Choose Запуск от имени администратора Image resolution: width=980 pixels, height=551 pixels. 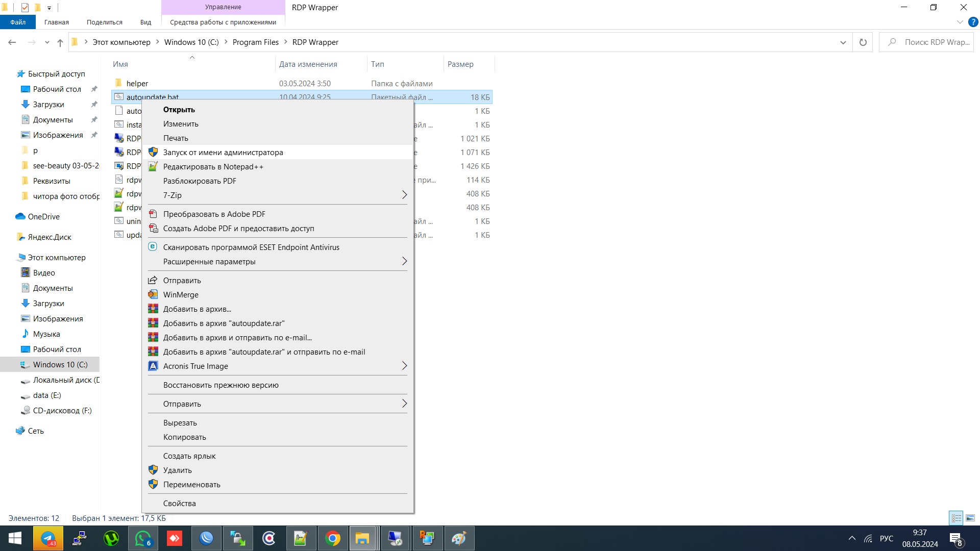coord(277,153)
